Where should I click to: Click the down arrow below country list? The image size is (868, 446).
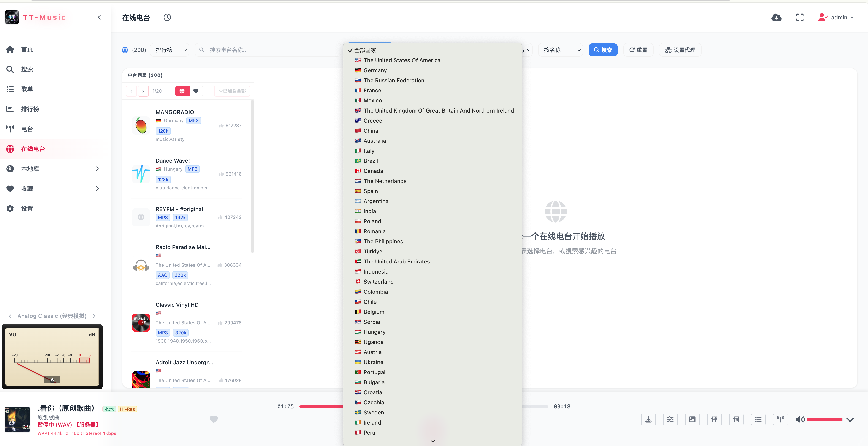(x=432, y=441)
